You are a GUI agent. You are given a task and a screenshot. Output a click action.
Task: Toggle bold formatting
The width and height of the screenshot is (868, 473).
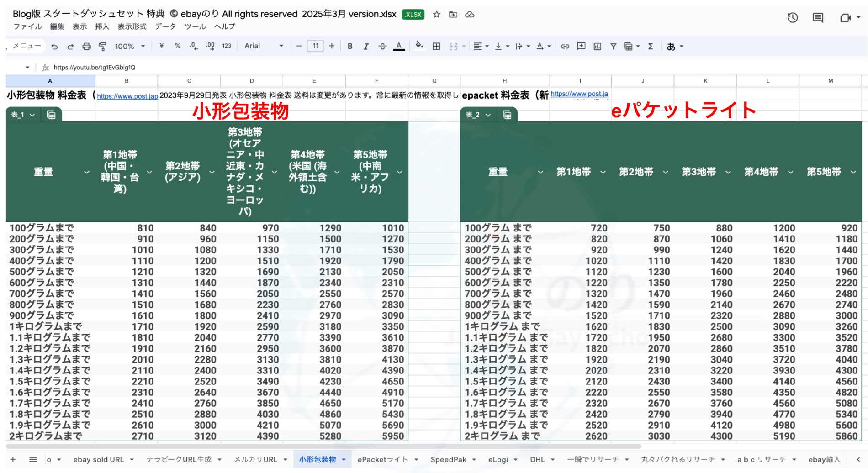pyautogui.click(x=350, y=46)
